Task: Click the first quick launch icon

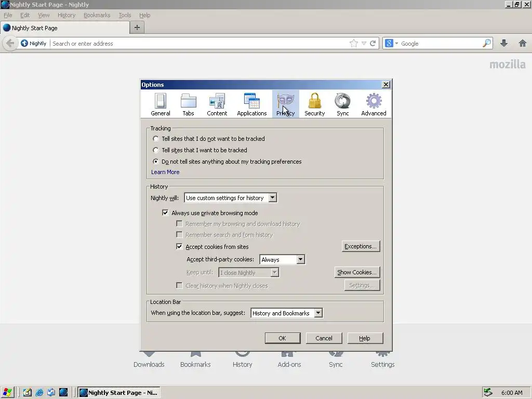Action: coord(28,393)
